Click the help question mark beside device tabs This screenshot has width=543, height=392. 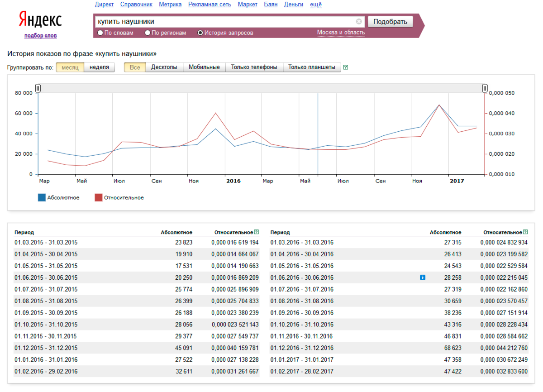pyautogui.click(x=346, y=67)
